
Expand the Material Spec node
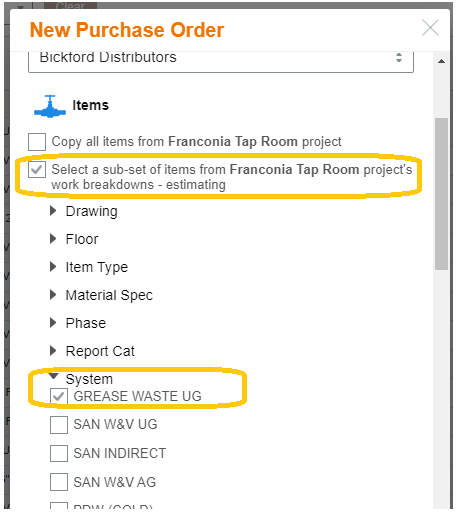click(x=53, y=295)
